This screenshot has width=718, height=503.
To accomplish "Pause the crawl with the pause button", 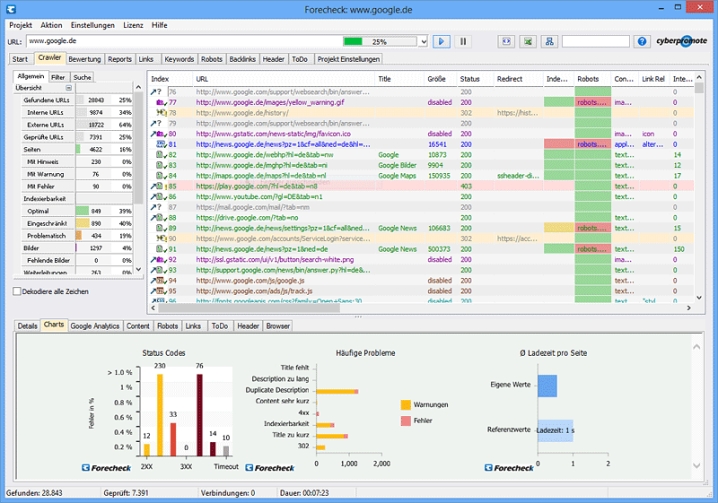I will pos(463,41).
